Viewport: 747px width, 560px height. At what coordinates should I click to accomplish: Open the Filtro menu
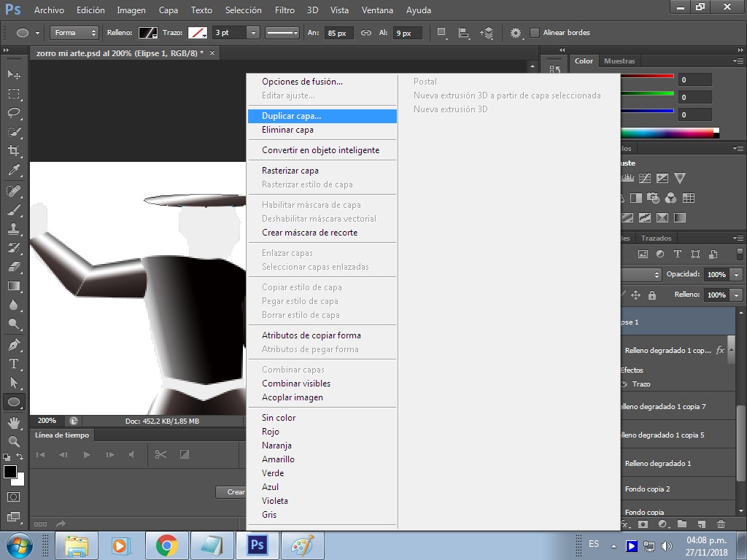[x=285, y=9]
